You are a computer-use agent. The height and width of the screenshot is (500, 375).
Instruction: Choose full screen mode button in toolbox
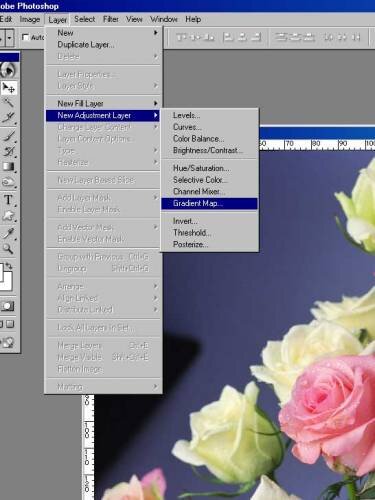[x=10, y=324]
